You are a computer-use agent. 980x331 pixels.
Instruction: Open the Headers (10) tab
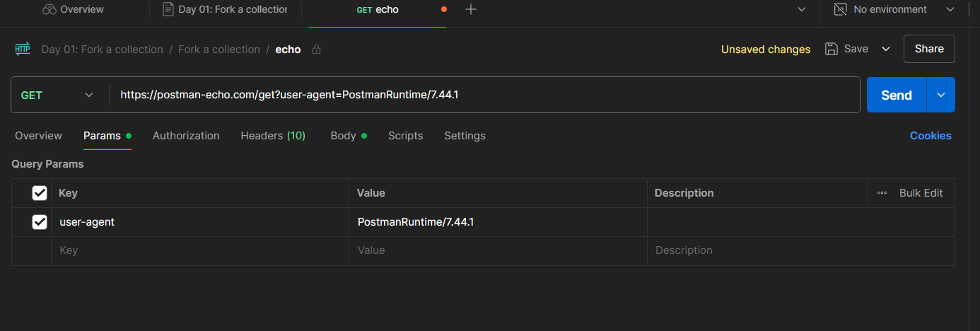coord(273,136)
